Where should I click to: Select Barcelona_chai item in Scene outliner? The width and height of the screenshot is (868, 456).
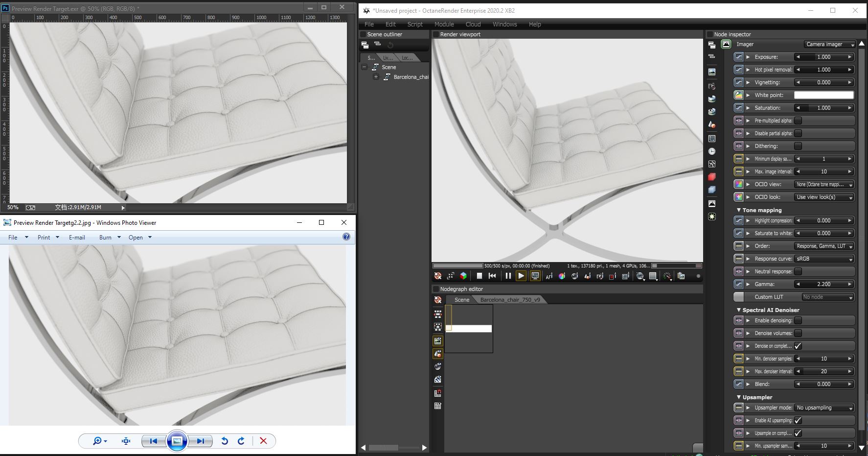(411, 77)
